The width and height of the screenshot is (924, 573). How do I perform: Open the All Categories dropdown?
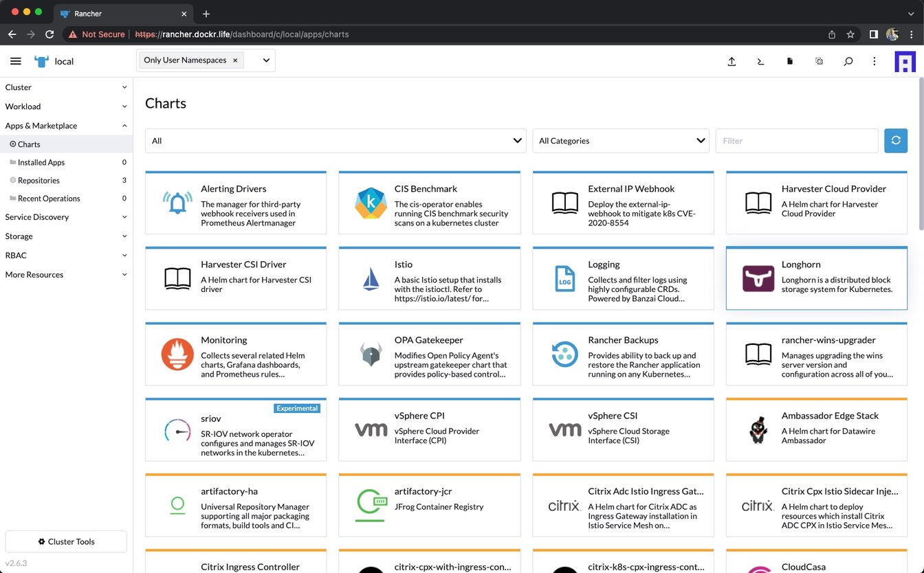tap(621, 141)
